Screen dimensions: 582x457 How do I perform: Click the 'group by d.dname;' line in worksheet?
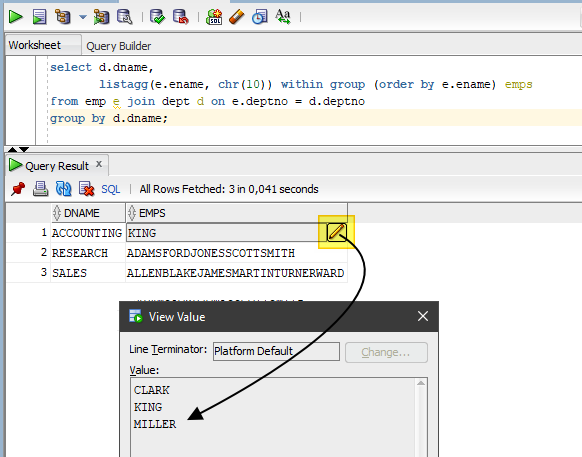coord(109,118)
